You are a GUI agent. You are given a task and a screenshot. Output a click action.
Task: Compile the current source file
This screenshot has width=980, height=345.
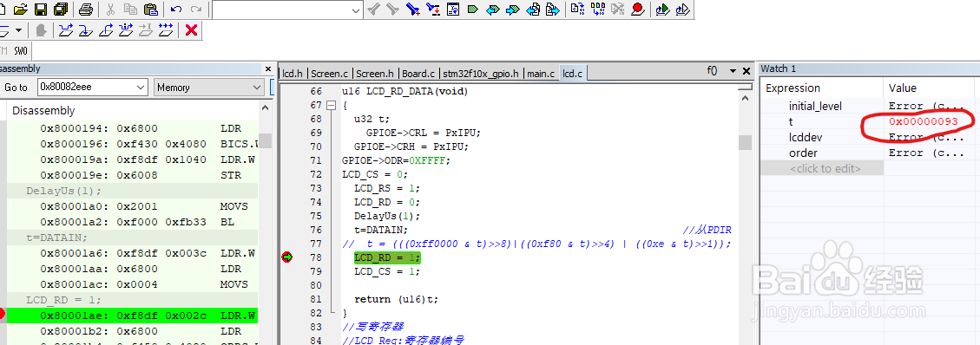(578, 10)
